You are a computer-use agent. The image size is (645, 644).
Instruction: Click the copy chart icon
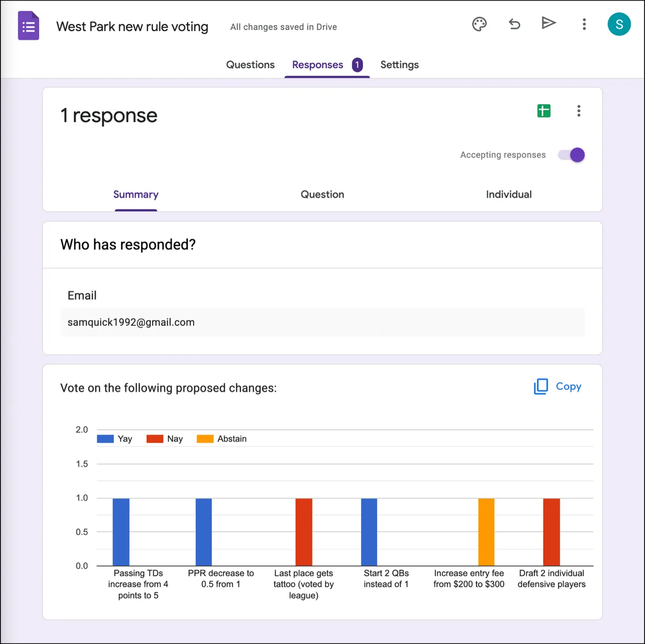coord(541,387)
